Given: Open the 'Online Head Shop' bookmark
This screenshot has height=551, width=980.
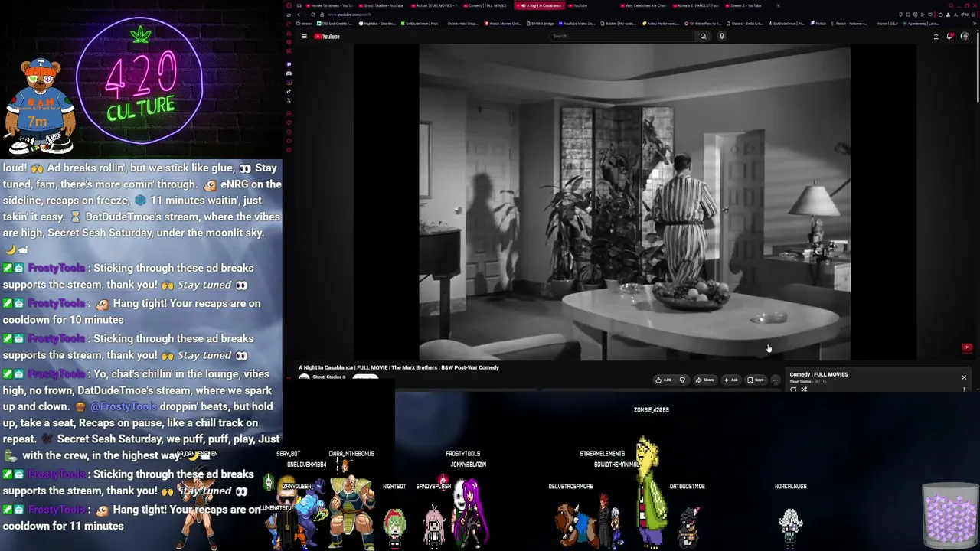Looking at the screenshot, I should (462, 24).
